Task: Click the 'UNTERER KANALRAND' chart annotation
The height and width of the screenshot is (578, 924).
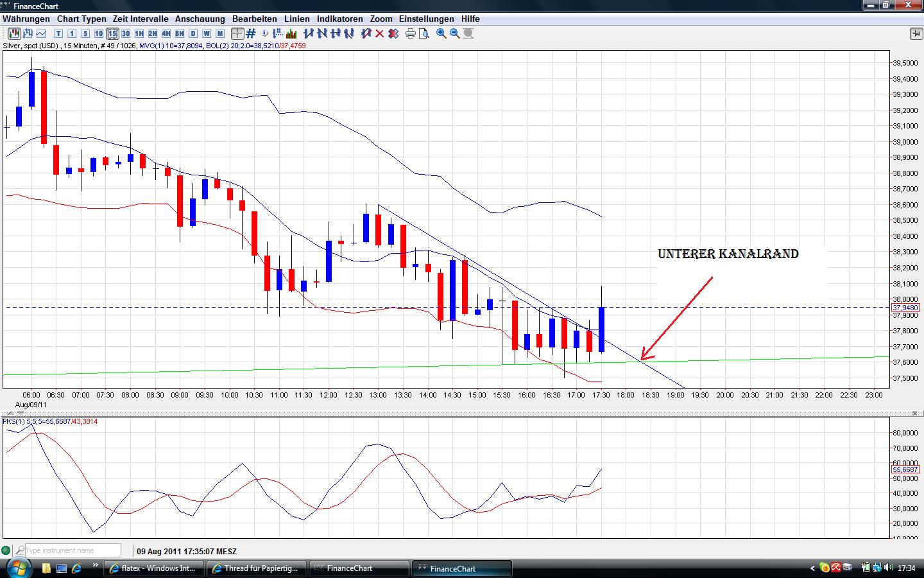Action: click(728, 254)
